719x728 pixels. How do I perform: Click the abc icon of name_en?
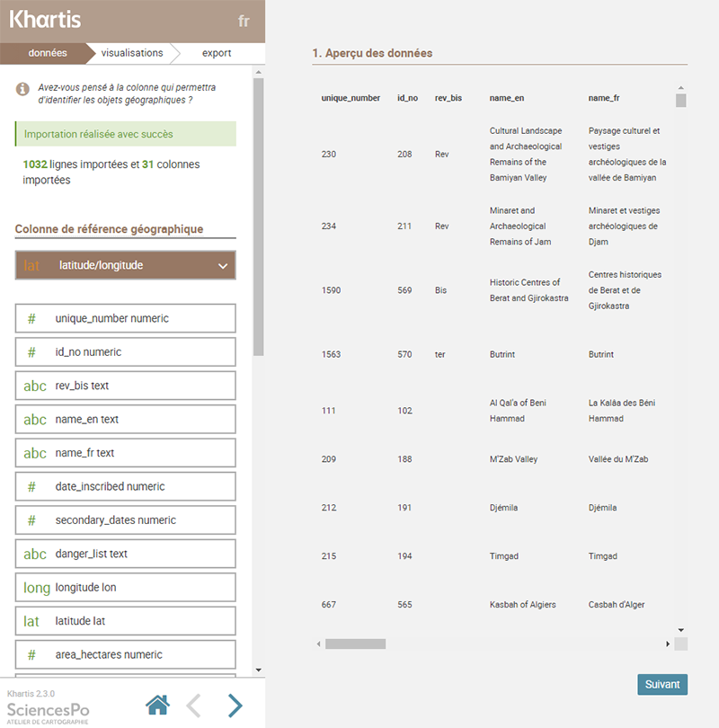35,420
